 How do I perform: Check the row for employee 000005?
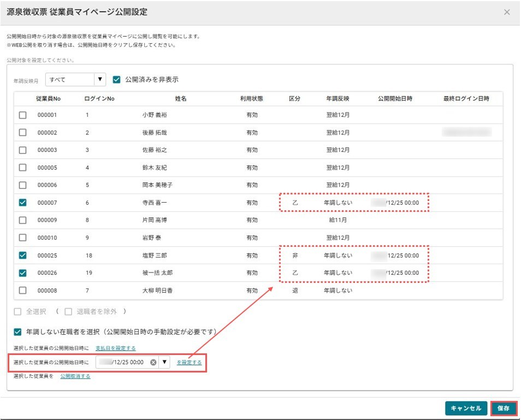(x=22, y=168)
